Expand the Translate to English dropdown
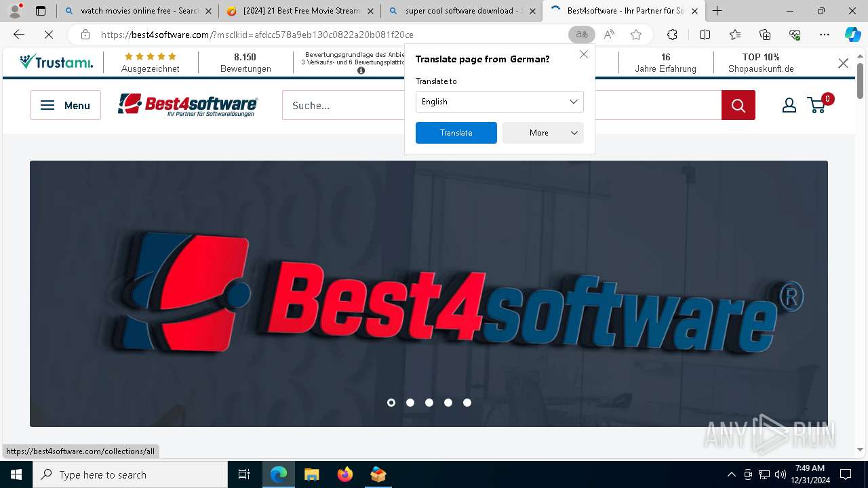Screen dimensions: 868x488 [499, 102]
